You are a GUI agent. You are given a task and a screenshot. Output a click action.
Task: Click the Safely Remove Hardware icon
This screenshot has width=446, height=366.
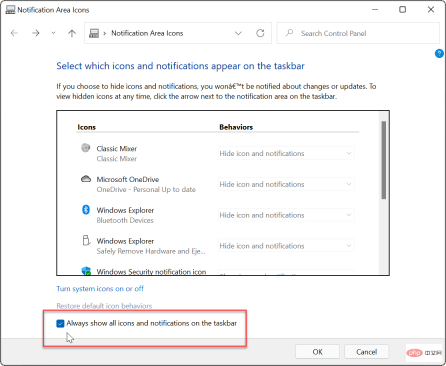coord(86,240)
